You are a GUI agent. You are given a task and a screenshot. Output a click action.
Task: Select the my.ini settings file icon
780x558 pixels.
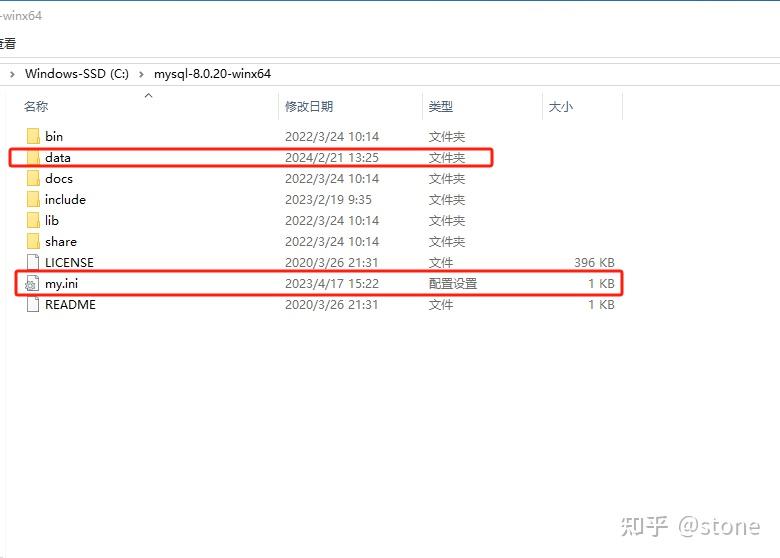(x=32, y=283)
